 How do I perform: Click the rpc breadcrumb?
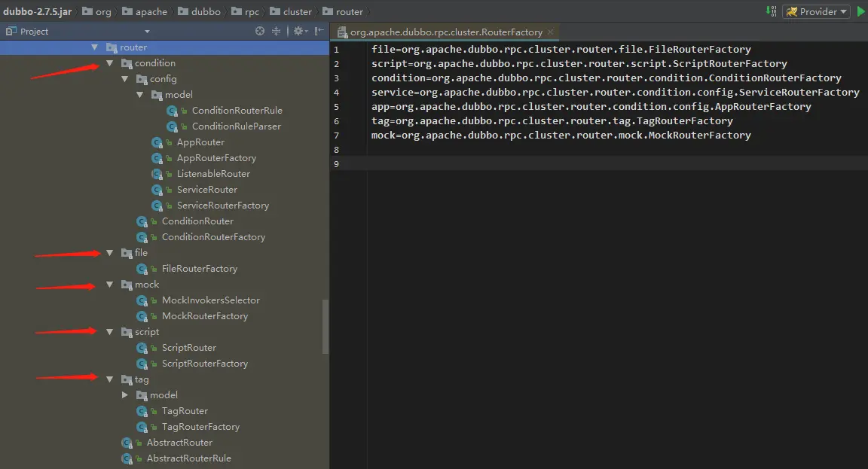point(245,11)
